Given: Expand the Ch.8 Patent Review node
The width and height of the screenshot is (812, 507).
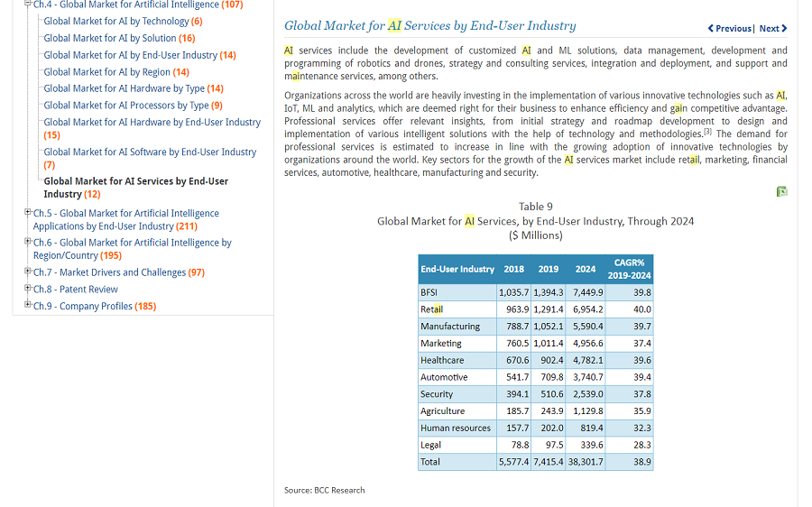Looking at the screenshot, I should 28,289.
